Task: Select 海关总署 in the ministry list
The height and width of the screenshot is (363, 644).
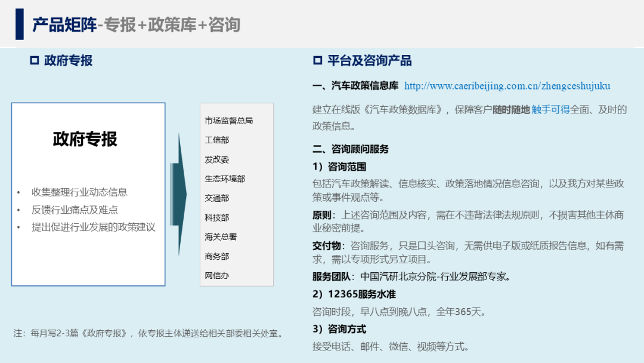Action: [221, 237]
